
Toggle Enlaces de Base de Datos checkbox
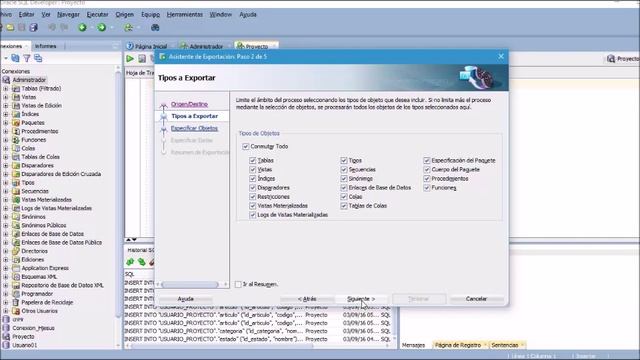(x=344, y=187)
